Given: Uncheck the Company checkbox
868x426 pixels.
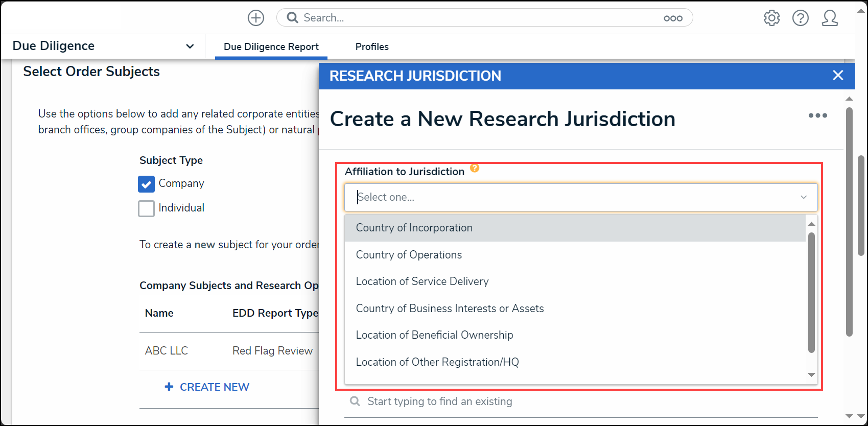Looking at the screenshot, I should coord(147,184).
